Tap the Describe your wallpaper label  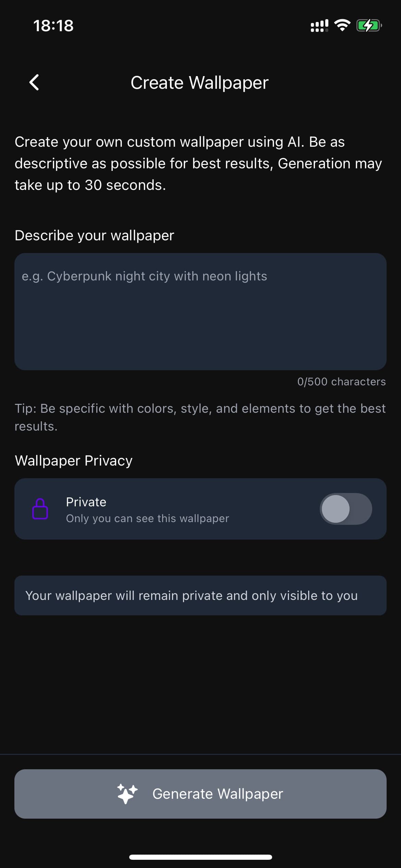click(94, 236)
